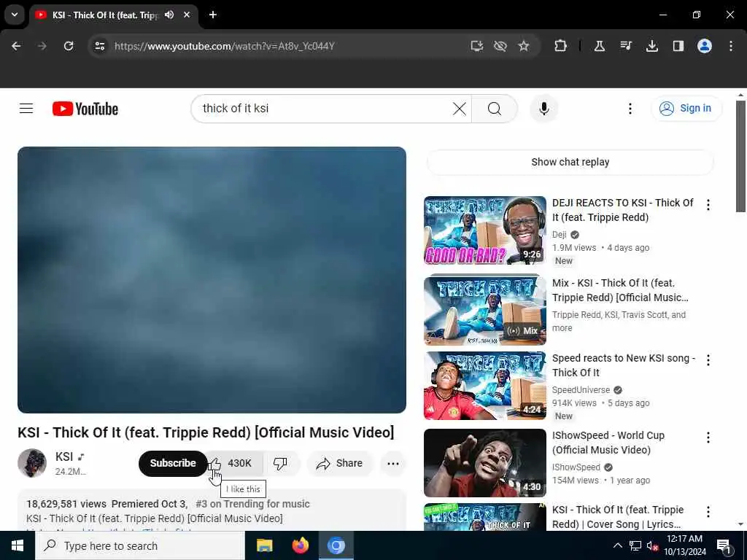747x560 pixels.
Task: Open options menu for Speed reacts video
Action: pyautogui.click(x=708, y=360)
